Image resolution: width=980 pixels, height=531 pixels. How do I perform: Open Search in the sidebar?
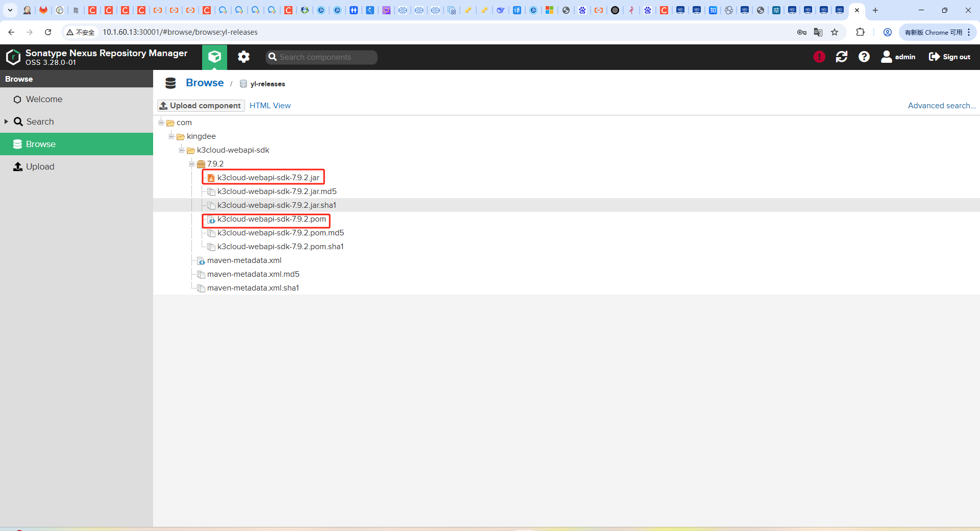[77, 122]
